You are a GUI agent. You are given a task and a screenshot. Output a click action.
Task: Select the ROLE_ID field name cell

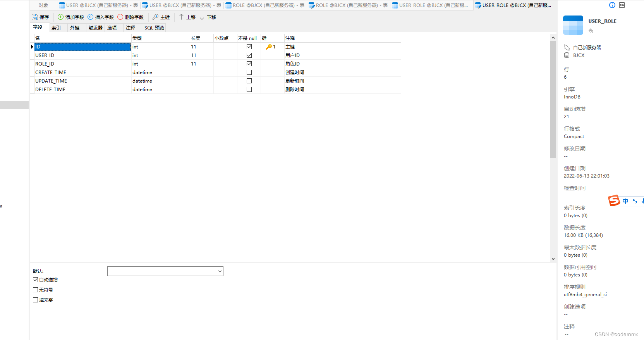pyautogui.click(x=83, y=64)
